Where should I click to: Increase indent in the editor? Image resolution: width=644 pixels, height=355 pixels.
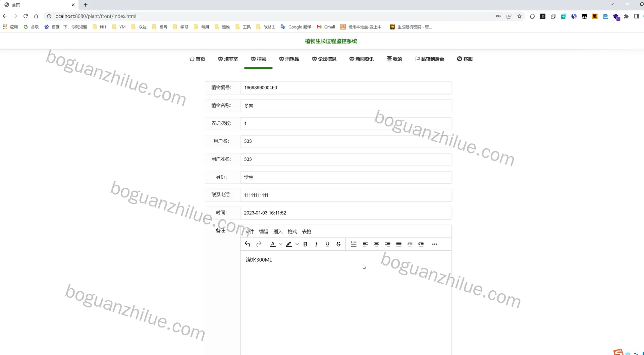click(x=421, y=244)
